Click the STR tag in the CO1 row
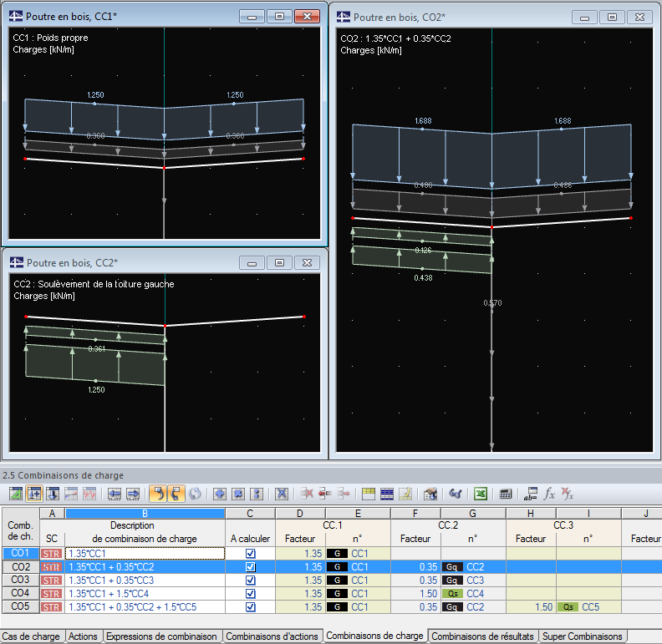The image size is (662, 644). (52, 553)
